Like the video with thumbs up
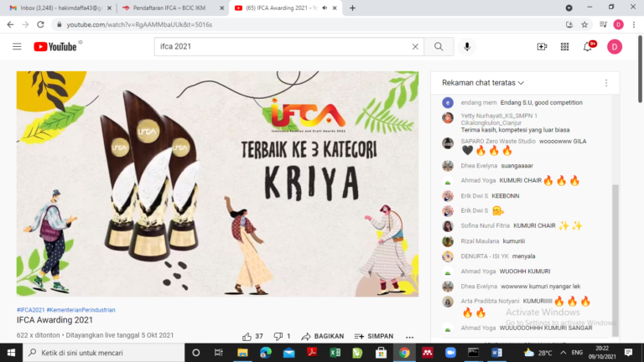Image resolution: width=644 pixels, height=362 pixels. click(247, 336)
